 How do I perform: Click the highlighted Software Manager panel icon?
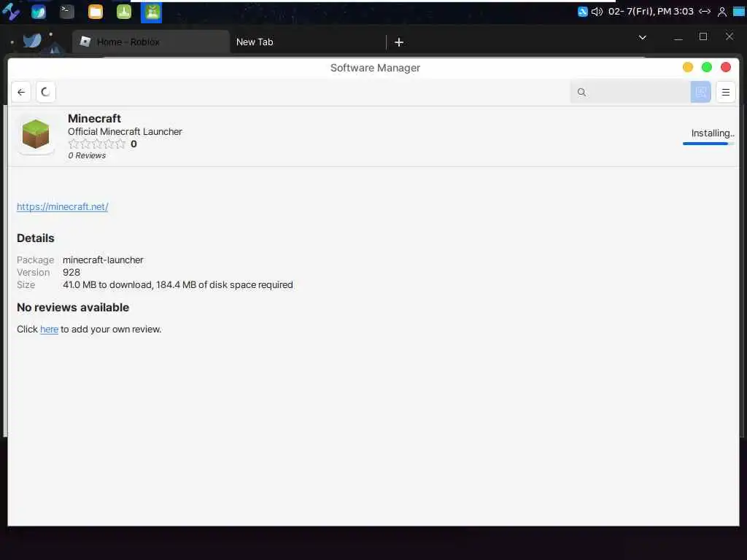click(152, 12)
